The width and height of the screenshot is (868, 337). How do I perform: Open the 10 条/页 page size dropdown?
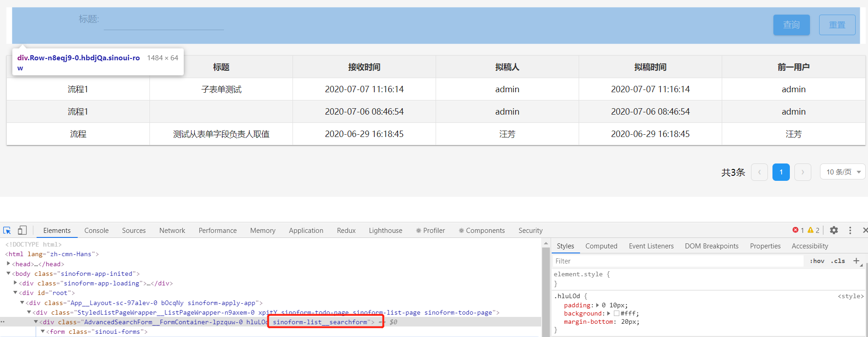(843, 172)
